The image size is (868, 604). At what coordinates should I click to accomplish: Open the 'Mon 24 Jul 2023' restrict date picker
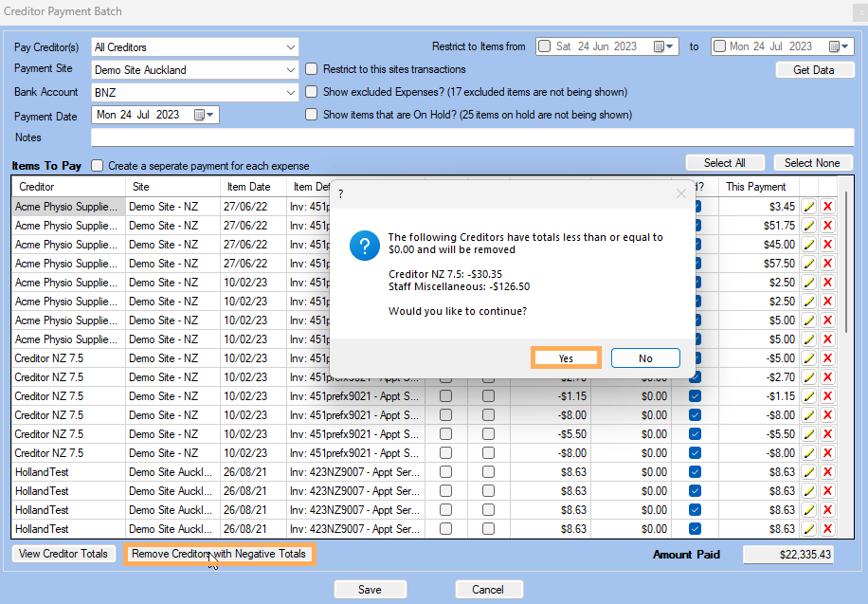(x=840, y=46)
